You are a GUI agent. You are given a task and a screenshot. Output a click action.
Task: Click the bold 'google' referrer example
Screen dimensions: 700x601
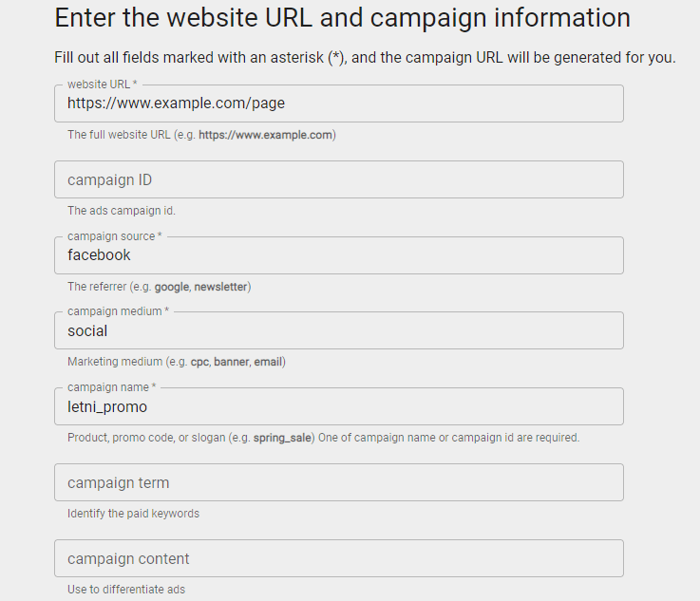click(x=172, y=287)
